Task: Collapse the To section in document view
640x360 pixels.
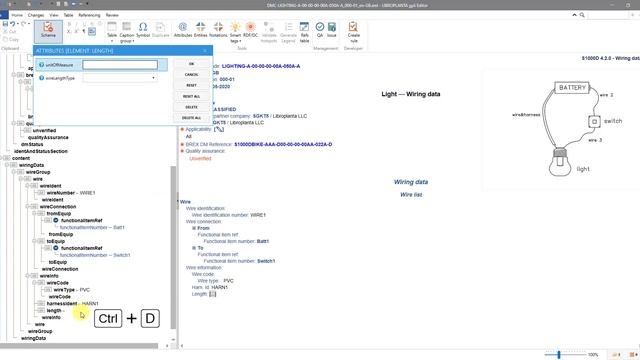Action: tap(194, 248)
